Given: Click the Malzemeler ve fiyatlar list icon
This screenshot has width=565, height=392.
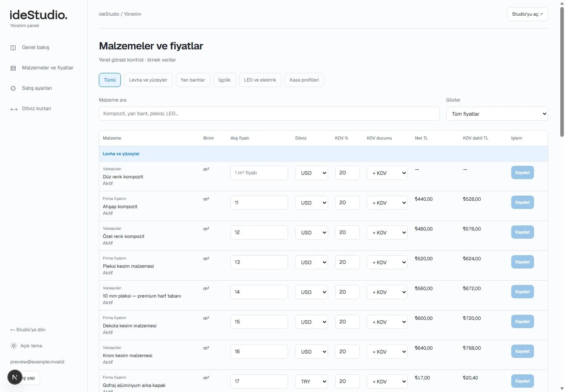Looking at the screenshot, I should click(13, 68).
